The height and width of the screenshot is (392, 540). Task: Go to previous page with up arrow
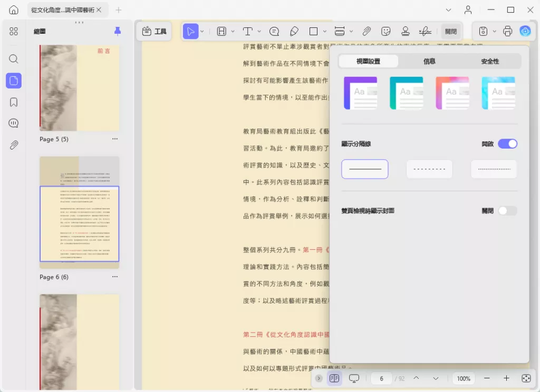coord(416,378)
